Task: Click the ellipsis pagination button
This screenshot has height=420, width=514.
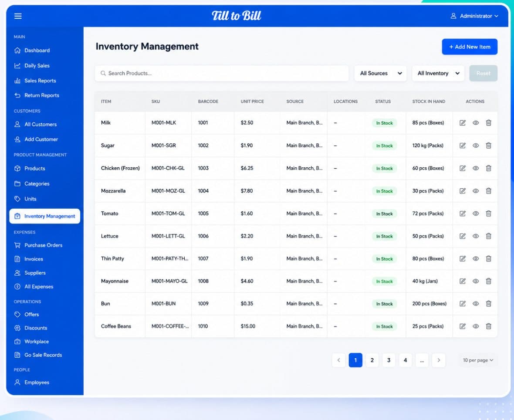Action: coord(422,360)
